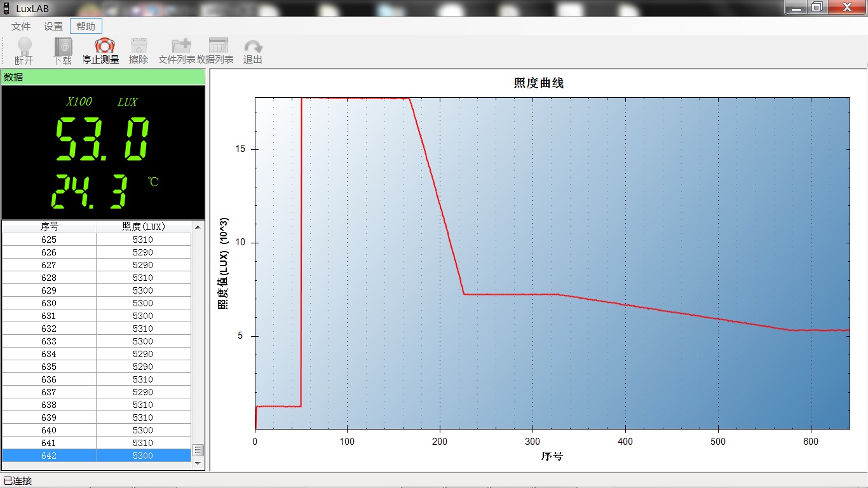Stop measuring with the 亭止测量 lifebuoy icon
868x488 pixels.
click(x=104, y=46)
